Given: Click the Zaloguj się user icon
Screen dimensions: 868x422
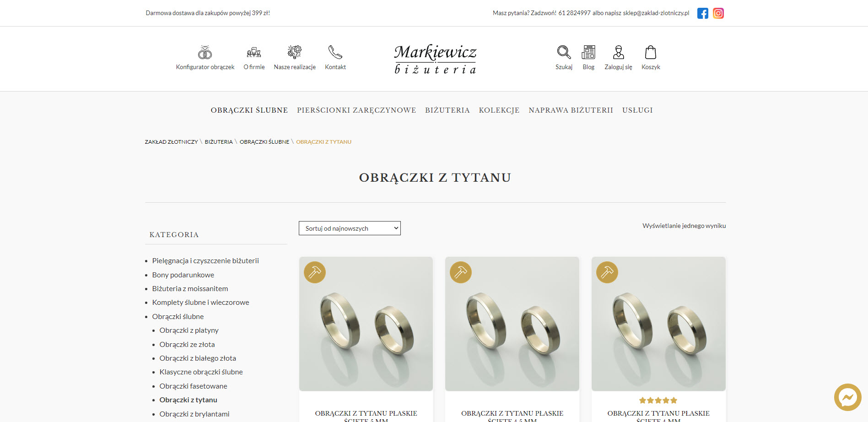Looking at the screenshot, I should (619, 52).
